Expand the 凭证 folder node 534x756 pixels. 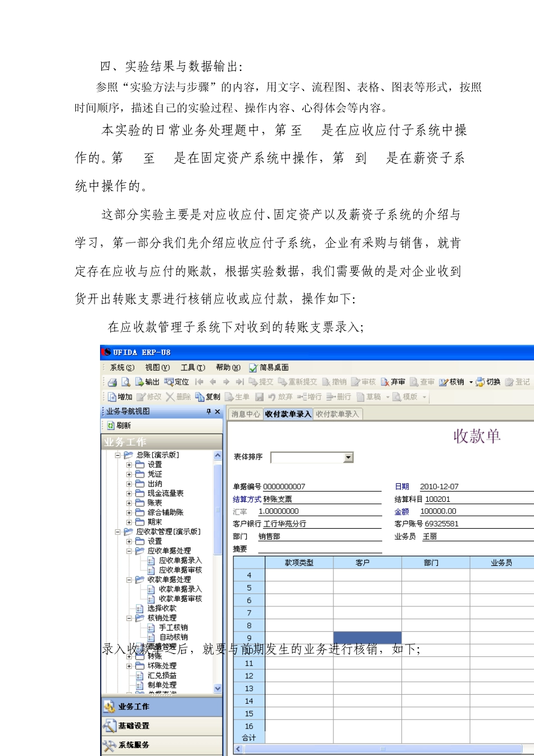pos(129,474)
